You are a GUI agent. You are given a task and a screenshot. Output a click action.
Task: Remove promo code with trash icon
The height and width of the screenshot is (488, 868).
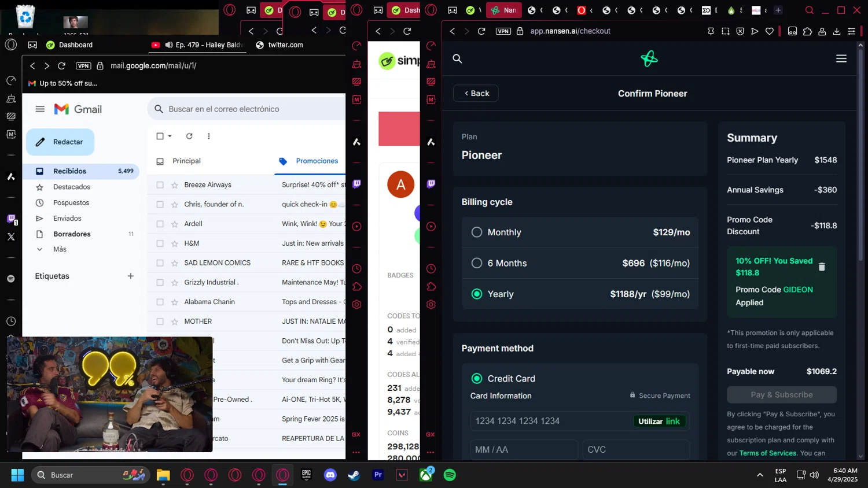coord(822,267)
